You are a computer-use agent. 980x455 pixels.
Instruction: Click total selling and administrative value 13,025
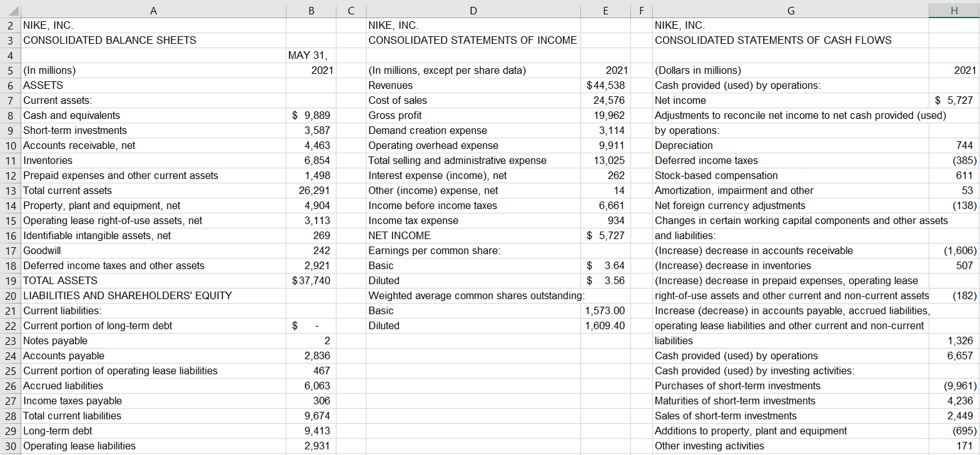point(605,160)
